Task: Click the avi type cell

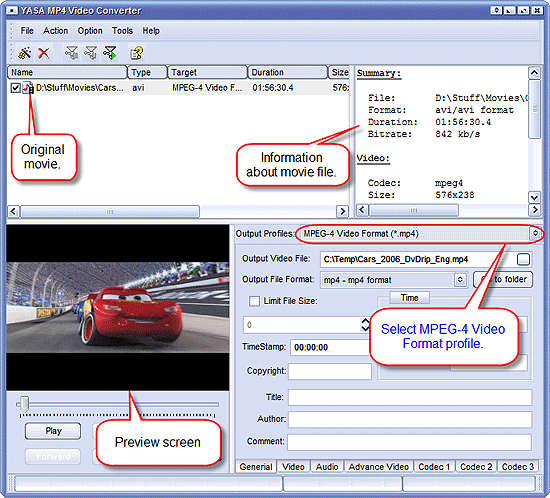Action: [x=138, y=88]
